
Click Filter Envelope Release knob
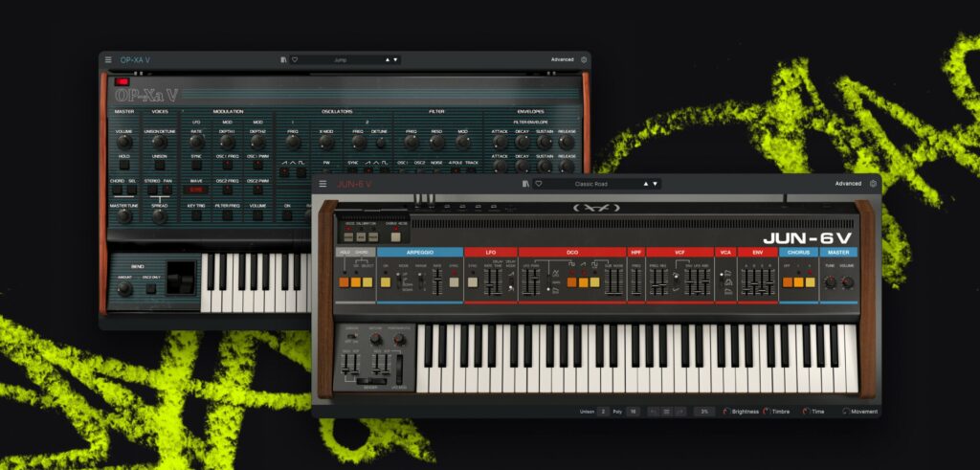click(567, 142)
